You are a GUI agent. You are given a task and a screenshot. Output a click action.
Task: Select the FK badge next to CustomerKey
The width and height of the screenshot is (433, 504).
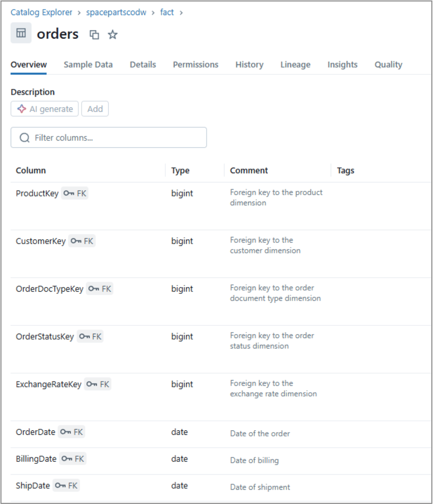[x=82, y=241]
